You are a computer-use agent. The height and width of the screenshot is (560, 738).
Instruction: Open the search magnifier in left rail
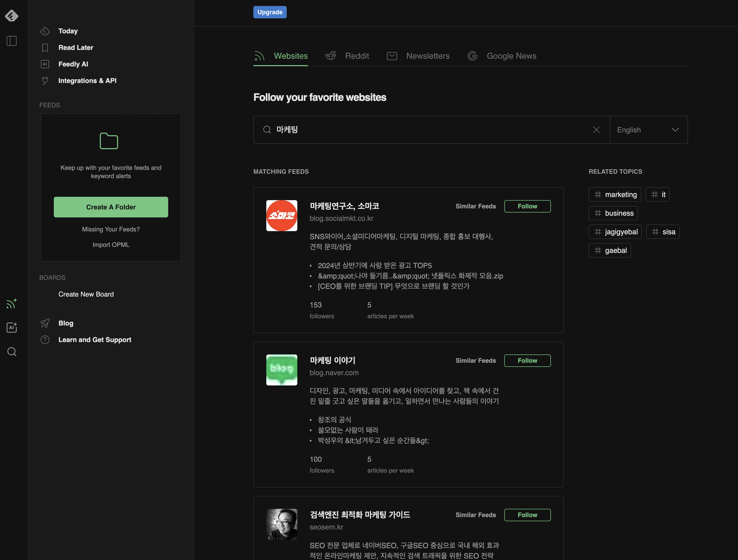pos(12,352)
